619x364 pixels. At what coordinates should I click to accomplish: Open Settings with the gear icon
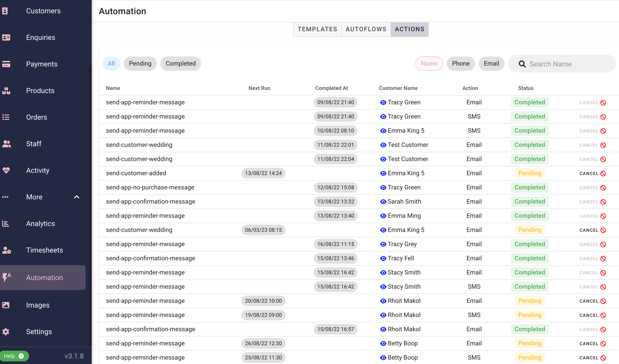coord(6,332)
